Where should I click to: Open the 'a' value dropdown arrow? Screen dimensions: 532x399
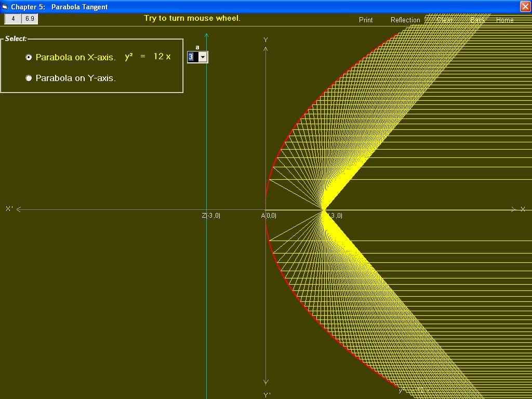pos(203,57)
